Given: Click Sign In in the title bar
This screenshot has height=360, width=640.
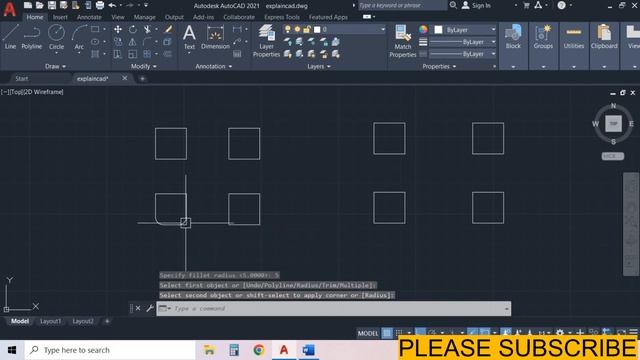Looking at the screenshot, I should pos(476,5).
